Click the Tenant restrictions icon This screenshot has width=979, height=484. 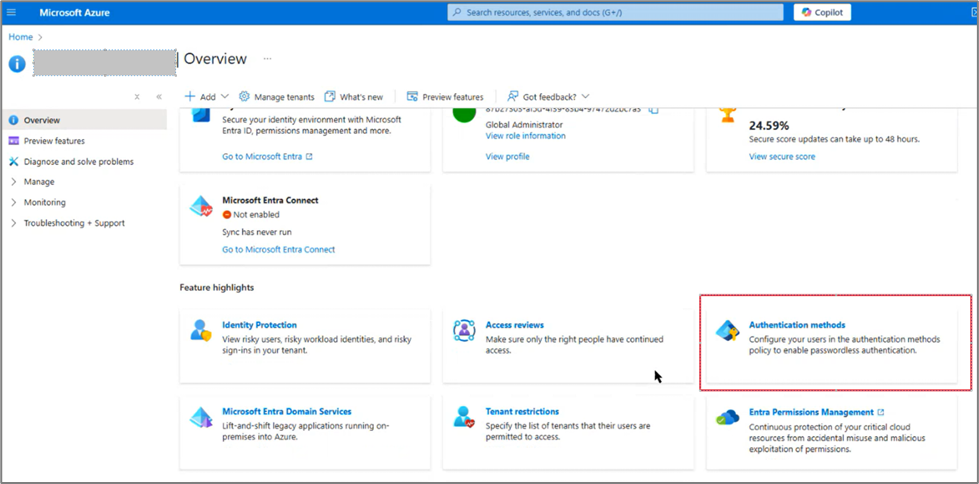coord(463,417)
